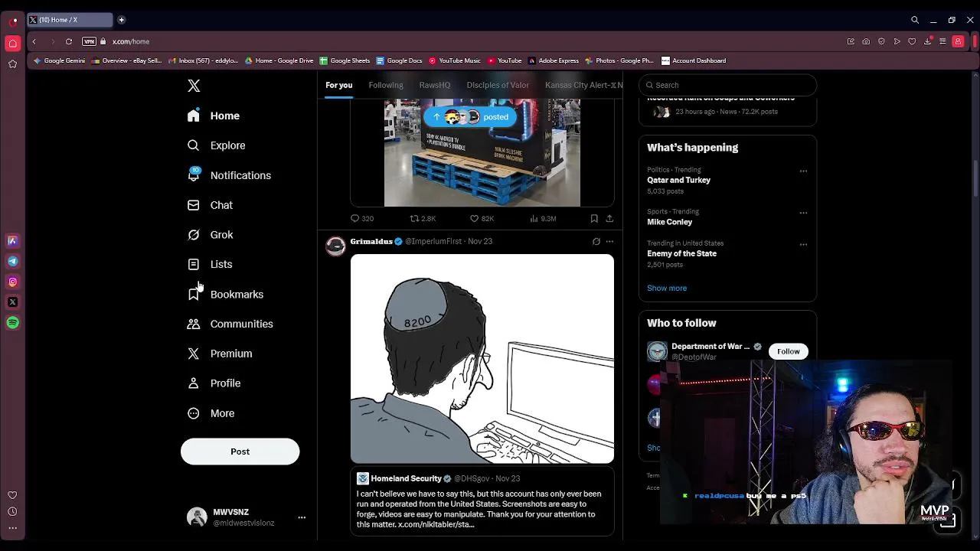This screenshot has height=551, width=980.
Task: Open the Premium page
Action: click(220, 354)
